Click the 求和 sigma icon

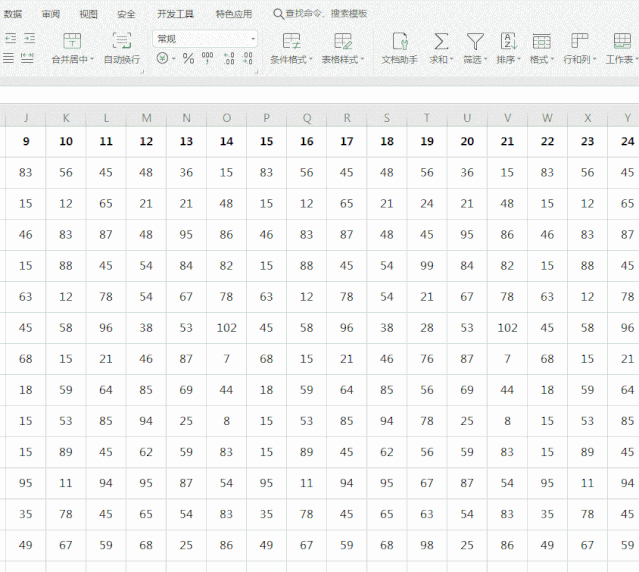441,41
